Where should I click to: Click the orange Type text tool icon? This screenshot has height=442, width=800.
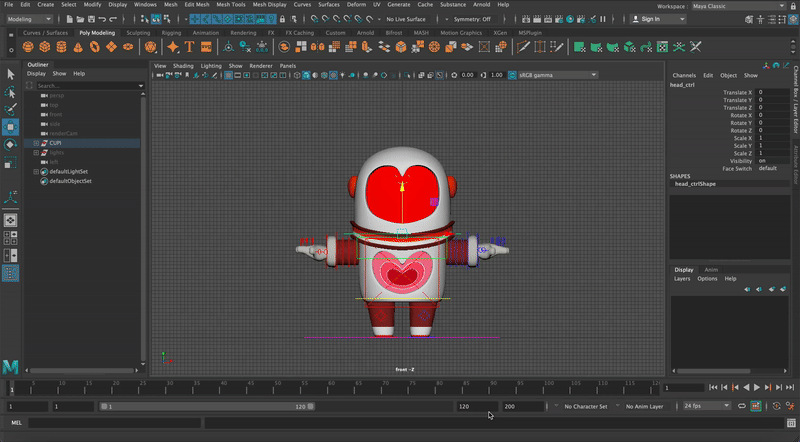tap(189, 47)
